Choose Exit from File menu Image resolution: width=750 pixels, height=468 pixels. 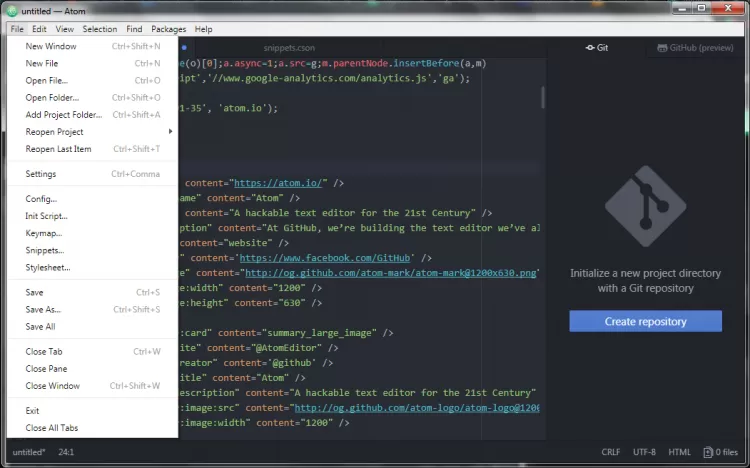[93, 411]
